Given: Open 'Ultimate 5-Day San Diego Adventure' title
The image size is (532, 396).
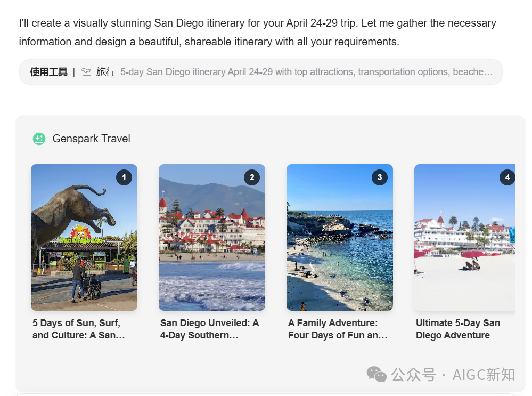Looking at the screenshot, I should click(x=458, y=329).
